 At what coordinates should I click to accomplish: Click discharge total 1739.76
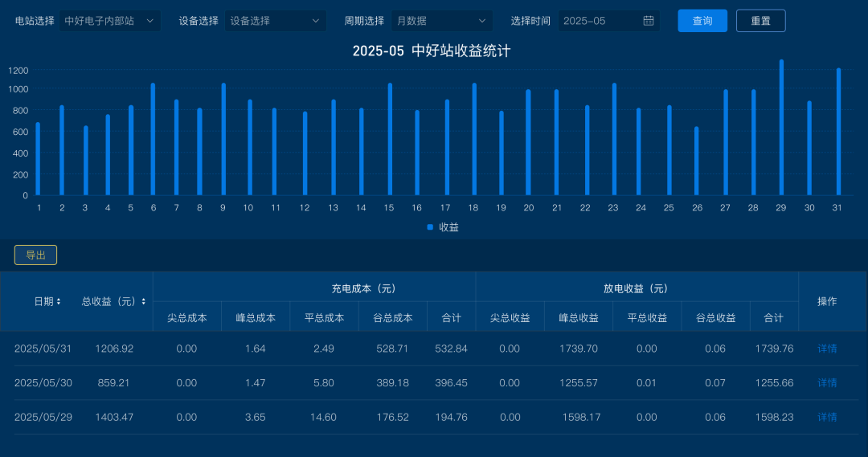[x=775, y=349]
